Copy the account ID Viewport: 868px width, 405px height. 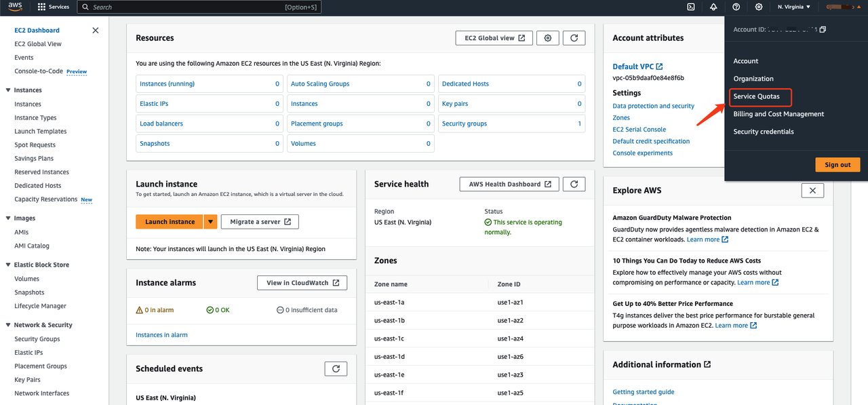click(x=823, y=29)
